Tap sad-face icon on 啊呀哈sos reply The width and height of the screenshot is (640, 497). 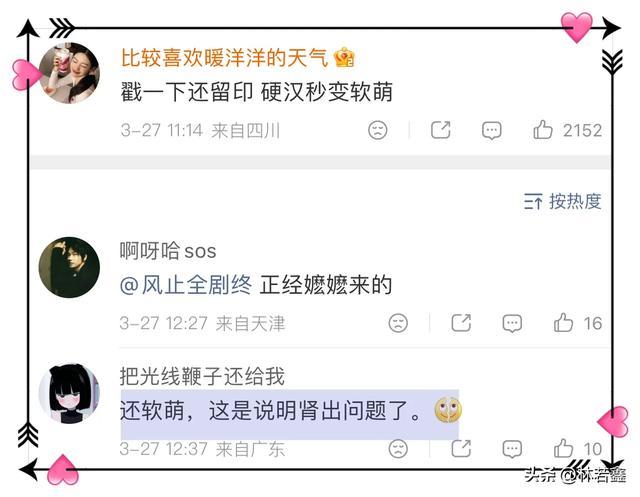398,323
